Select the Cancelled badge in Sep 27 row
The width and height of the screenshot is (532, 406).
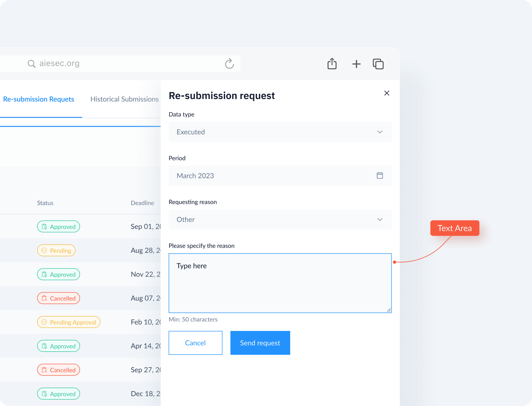(58, 370)
